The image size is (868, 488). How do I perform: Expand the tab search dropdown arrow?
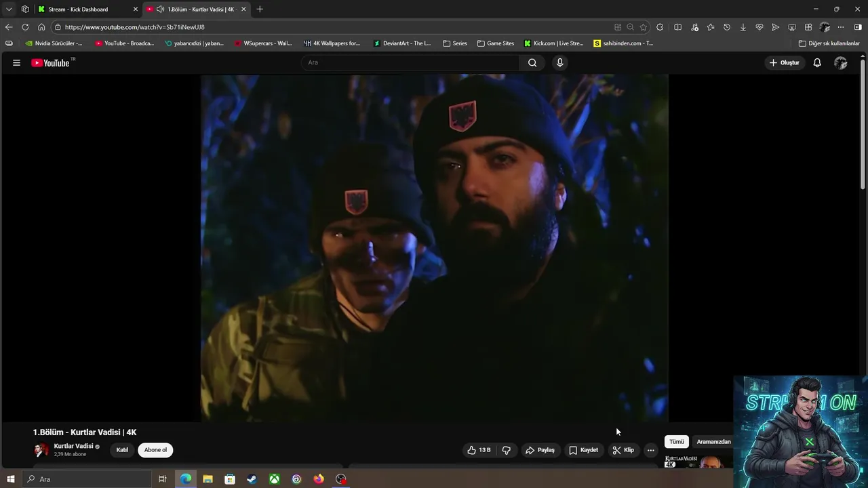click(x=9, y=9)
